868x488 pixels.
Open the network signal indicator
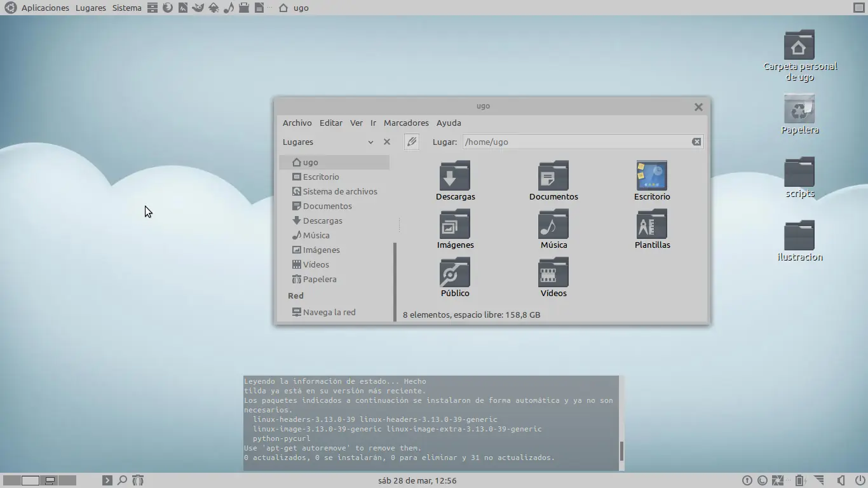pos(819,480)
